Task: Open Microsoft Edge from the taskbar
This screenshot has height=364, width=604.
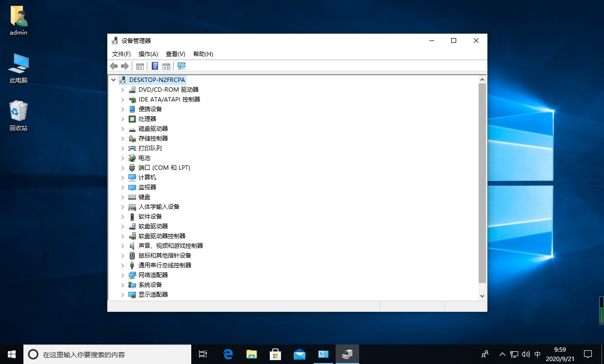Action: 228,354
